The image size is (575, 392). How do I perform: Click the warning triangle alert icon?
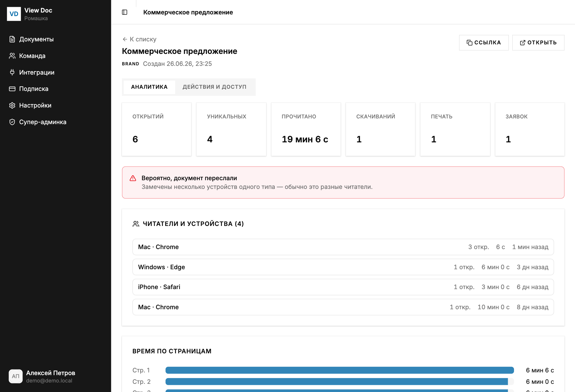click(133, 178)
